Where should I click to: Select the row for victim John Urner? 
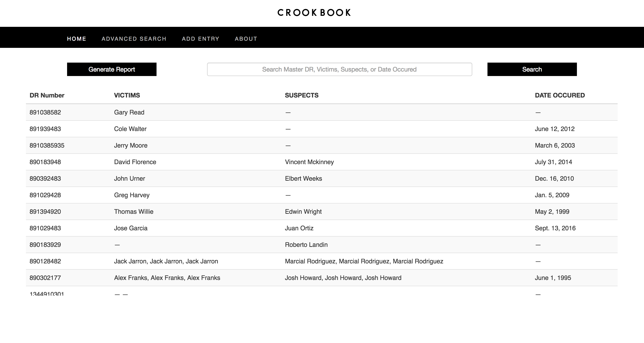coord(129,178)
